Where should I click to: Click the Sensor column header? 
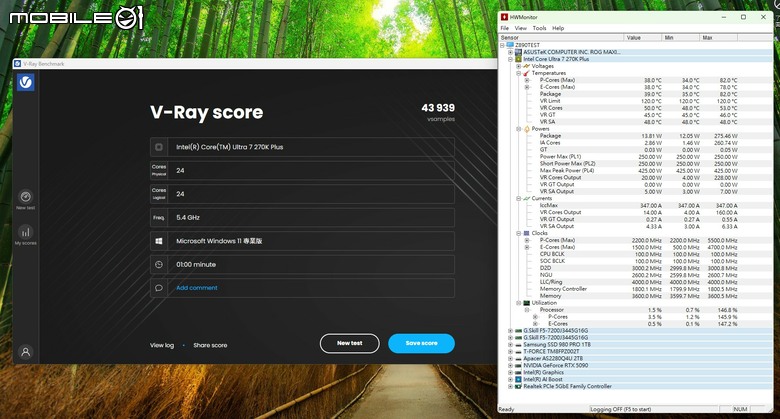tap(561, 38)
